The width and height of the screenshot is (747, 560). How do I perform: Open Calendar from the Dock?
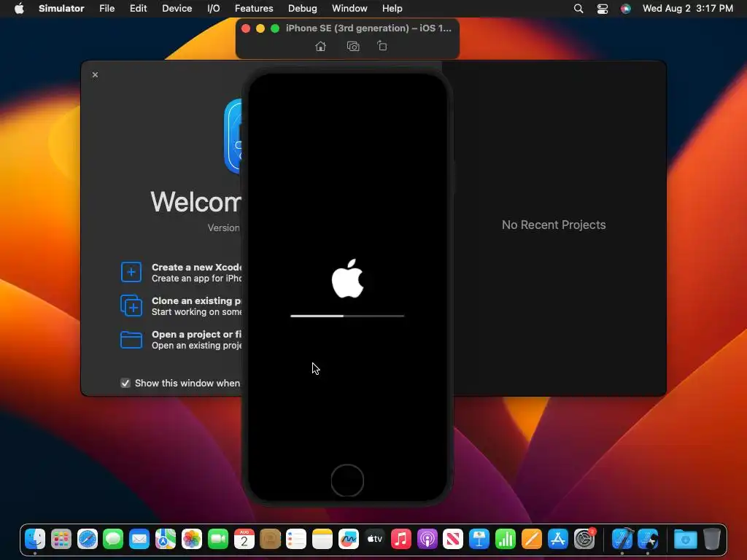coord(244,539)
